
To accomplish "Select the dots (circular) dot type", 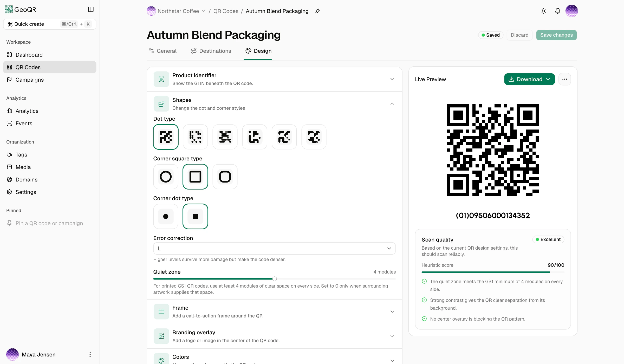I will 195,137.
